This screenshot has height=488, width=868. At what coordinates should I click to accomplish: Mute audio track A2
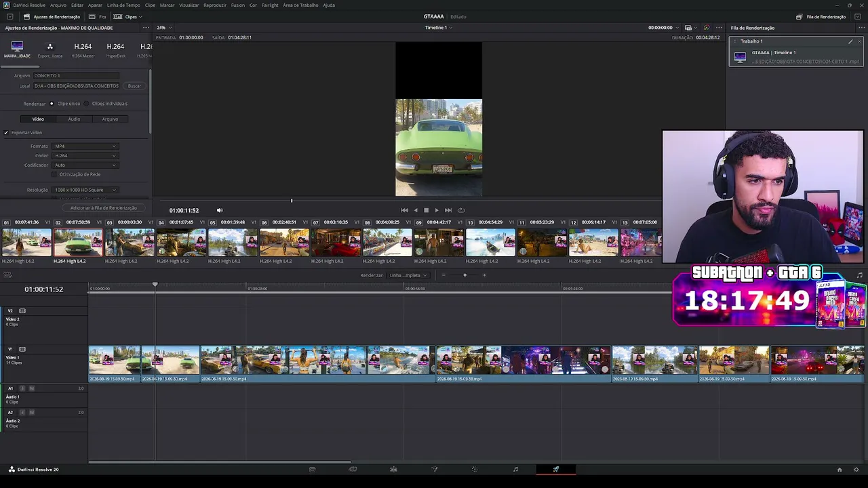click(x=31, y=412)
